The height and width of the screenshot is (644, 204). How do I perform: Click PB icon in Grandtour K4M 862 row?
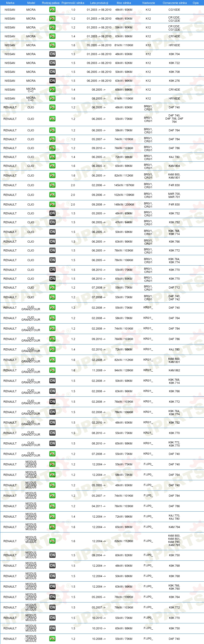(52, 370)
